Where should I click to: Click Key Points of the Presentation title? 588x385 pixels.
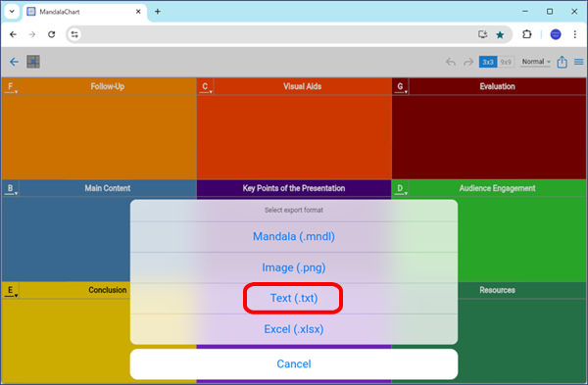(294, 188)
